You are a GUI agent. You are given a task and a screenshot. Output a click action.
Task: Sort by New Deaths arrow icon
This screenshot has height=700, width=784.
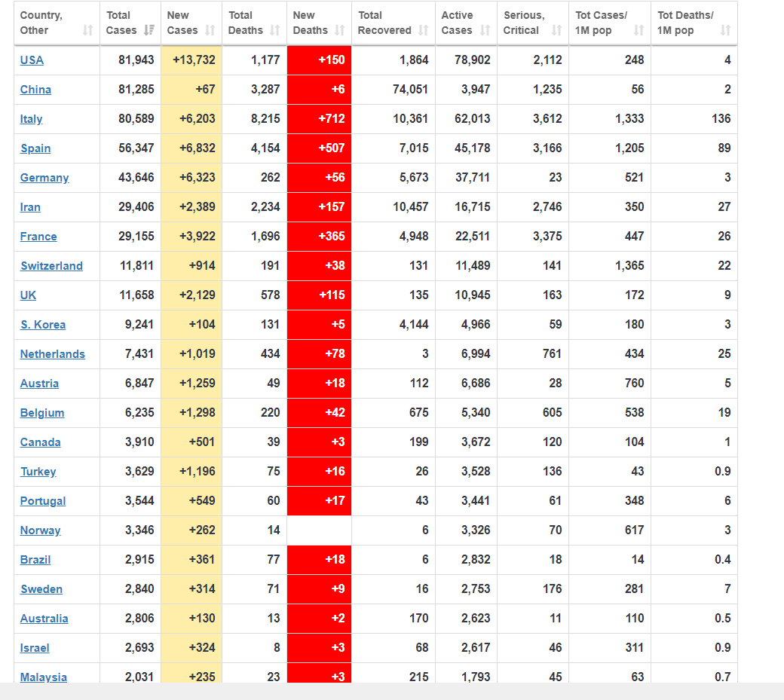point(339,31)
